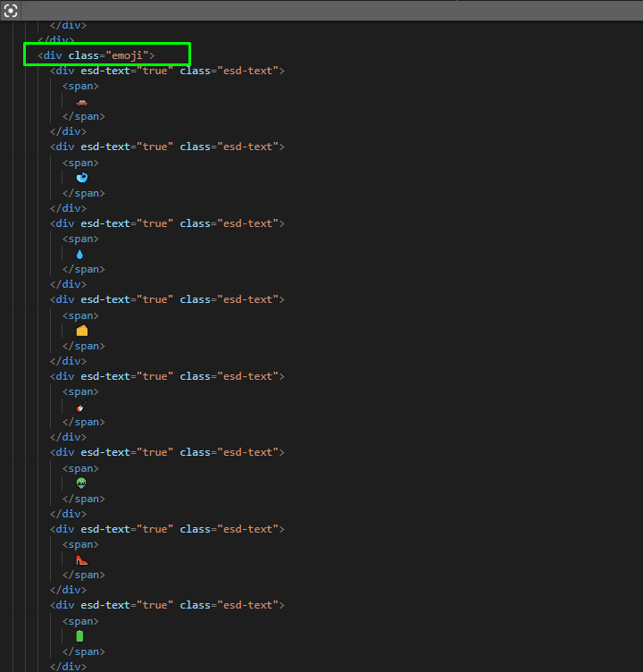
Task: Click the guitar emoji
Action: (81, 407)
